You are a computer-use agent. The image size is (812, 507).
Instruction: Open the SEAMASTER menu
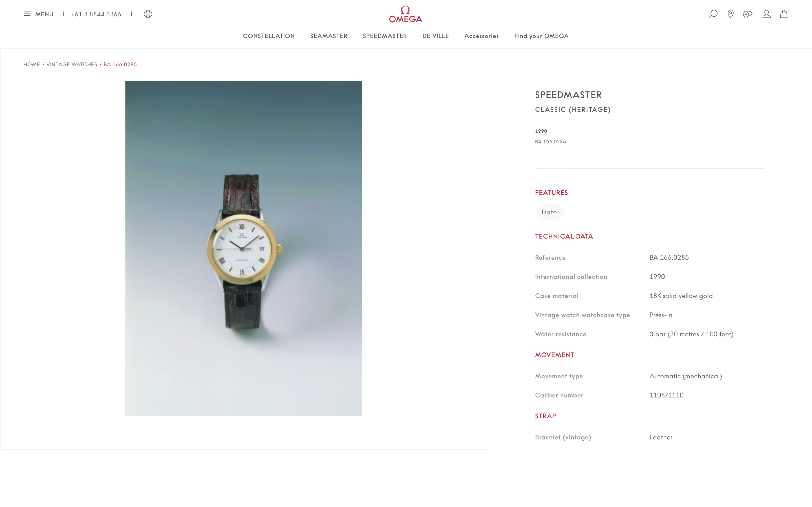[329, 36]
